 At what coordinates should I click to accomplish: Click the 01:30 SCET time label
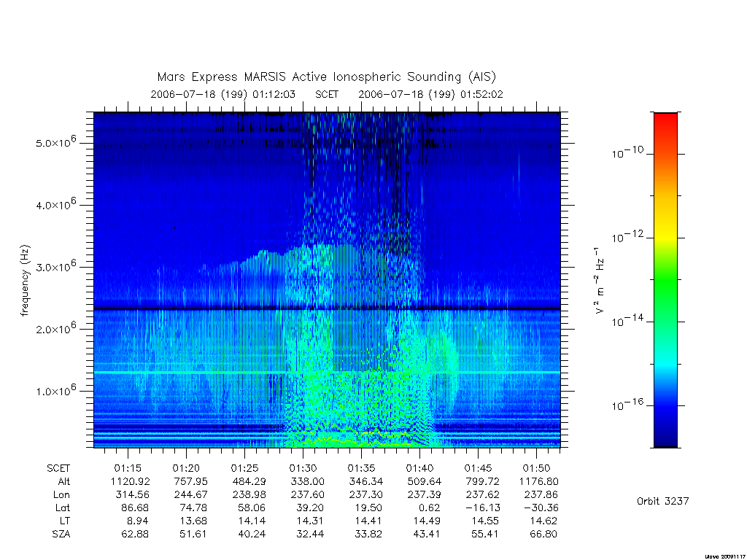(303, 468)
